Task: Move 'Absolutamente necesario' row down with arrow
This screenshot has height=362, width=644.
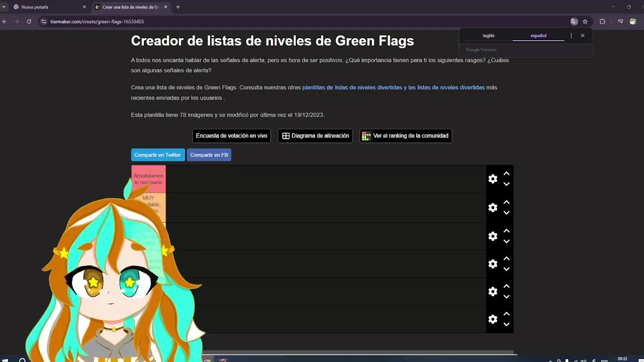Action: (x=507, y=184)
